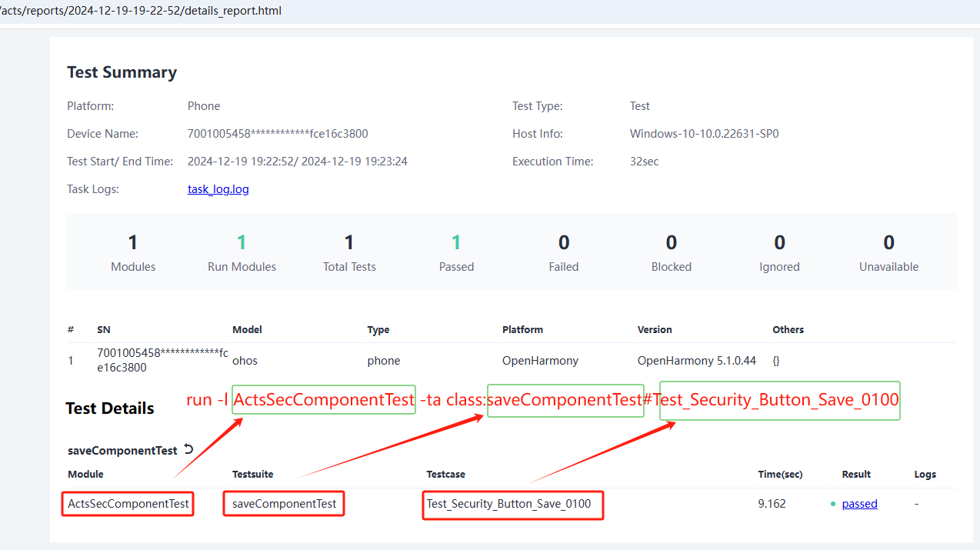Click the Platform value Phone
980x550 pixels.
[204, 106]
